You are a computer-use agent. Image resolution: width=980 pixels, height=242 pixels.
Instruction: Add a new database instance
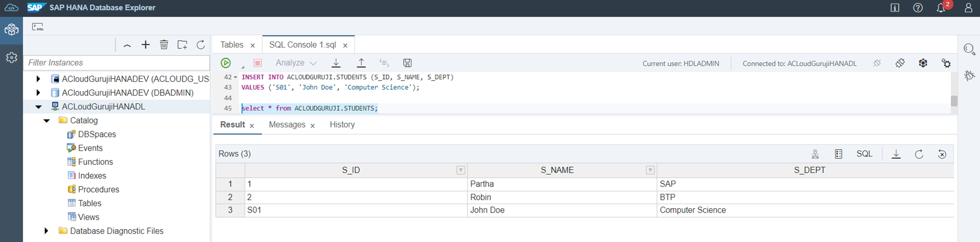point(146,45)
